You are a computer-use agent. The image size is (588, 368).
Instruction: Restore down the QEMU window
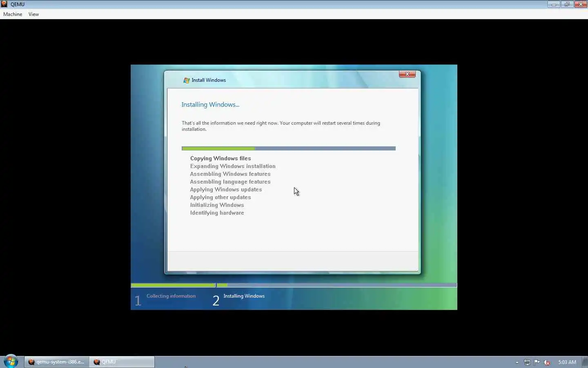567,4
